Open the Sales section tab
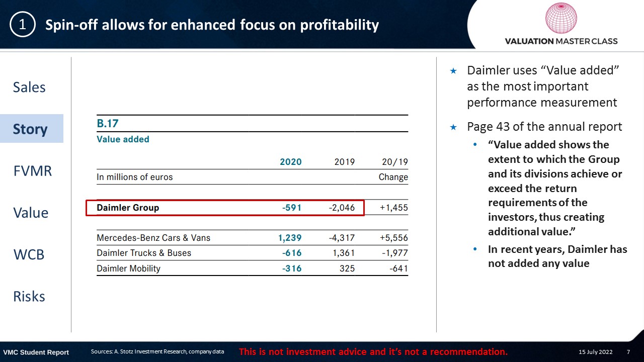 (x=29, y=87)
